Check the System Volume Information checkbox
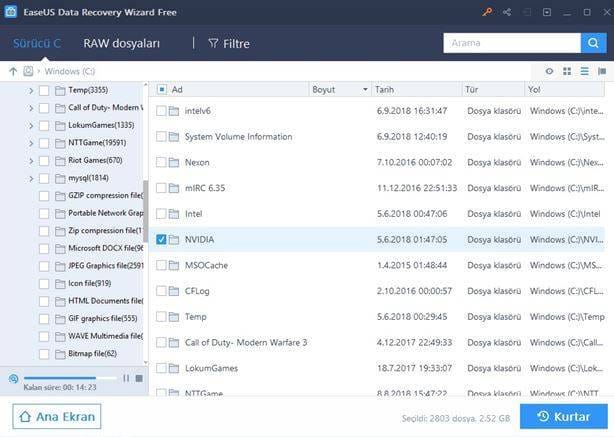The height and width of the screenshot is (437, 614). (x=161, y=137)
